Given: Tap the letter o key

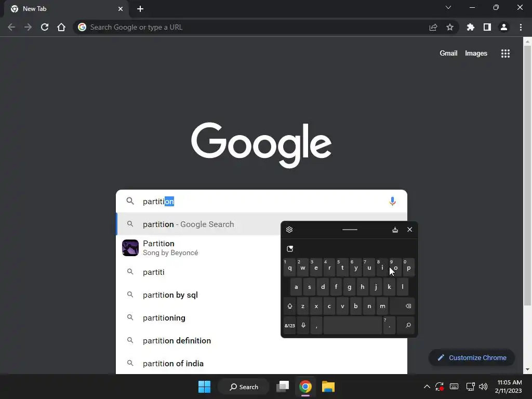Looking at the screenshot, I should point(395,268).
